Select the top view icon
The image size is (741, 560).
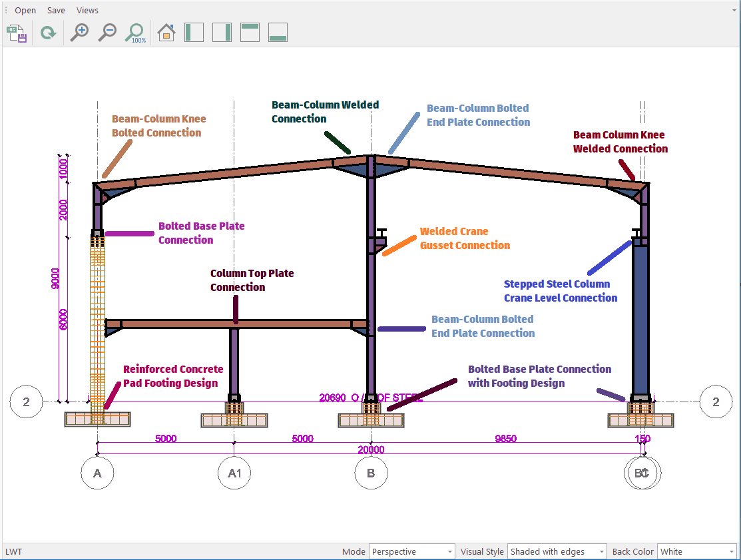point(250,33)
